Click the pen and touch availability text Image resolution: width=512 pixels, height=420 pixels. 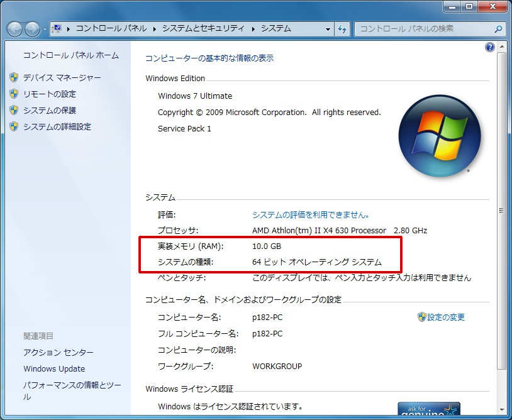[362, 278]
